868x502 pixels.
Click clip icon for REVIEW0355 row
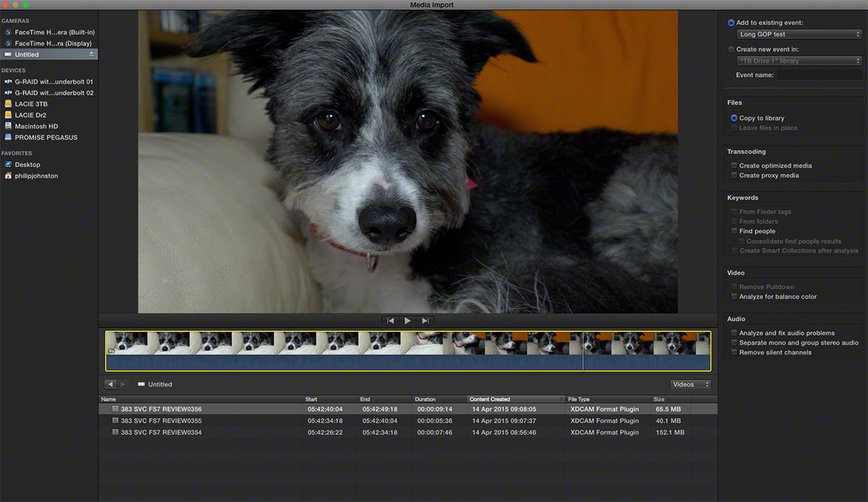115,420
